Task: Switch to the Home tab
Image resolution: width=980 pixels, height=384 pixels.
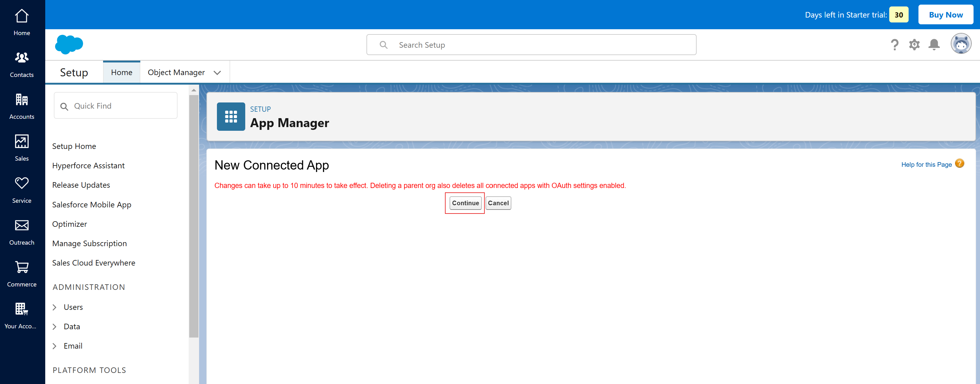Action: 122,72
